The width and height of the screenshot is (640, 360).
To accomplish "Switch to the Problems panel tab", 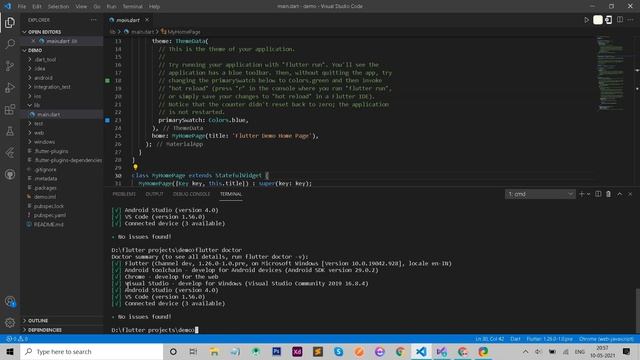I will [124, 194].
